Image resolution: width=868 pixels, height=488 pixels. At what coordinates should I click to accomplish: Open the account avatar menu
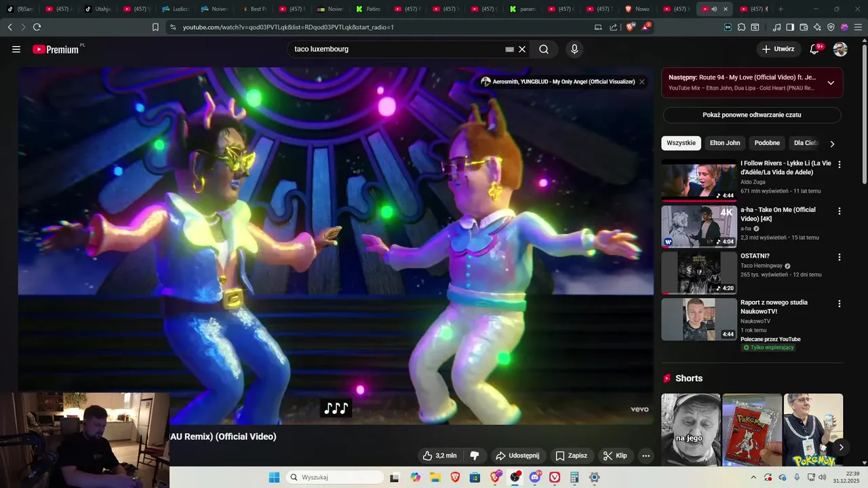tap(840, 49)
